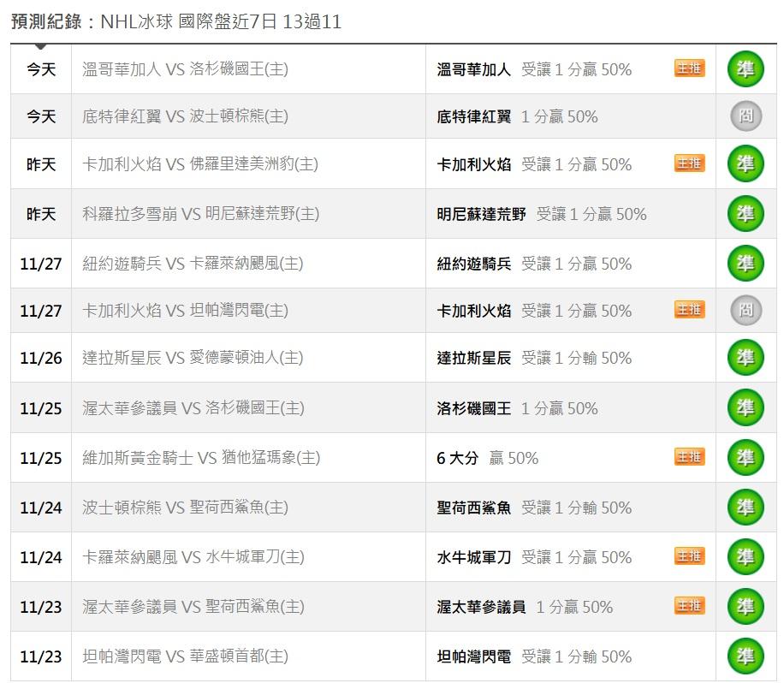Click green 準 icon for 紐約遊騎兵 VS 卡羅萊納颶風 row
This screenshot has height=683, width=784.
pos(745,263)
